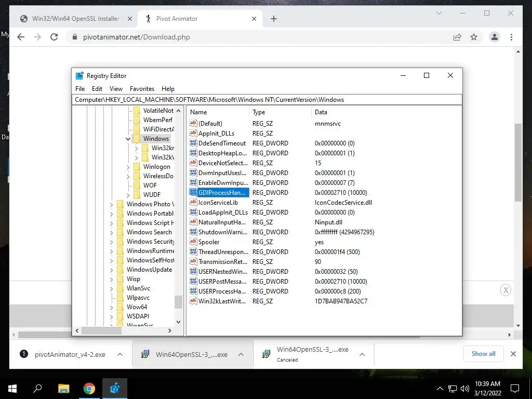
Task: Open the Edit menu in Registry Editor
Action: click(x=97, y=88)
